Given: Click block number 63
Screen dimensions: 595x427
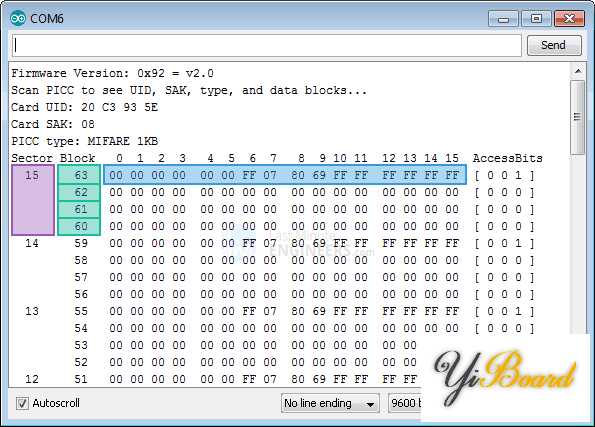Looking at the screenshot, I should (x=81, y=175).
